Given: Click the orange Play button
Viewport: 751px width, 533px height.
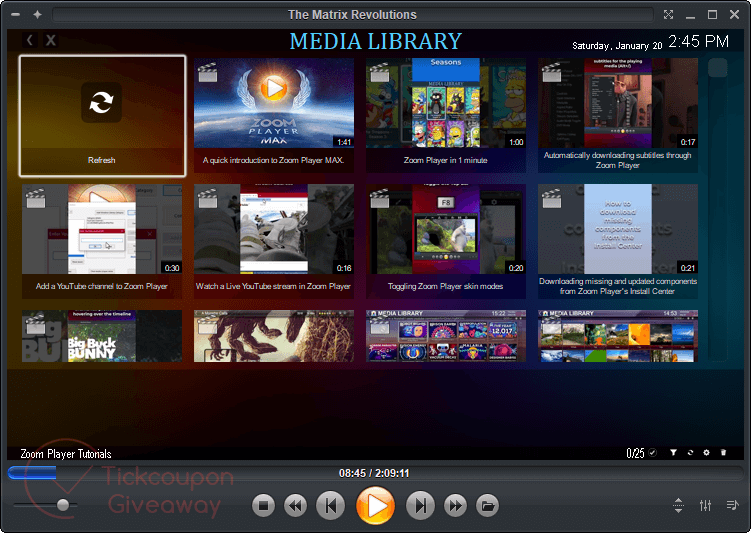Looking at the screenshot, I should click(376, 506).
